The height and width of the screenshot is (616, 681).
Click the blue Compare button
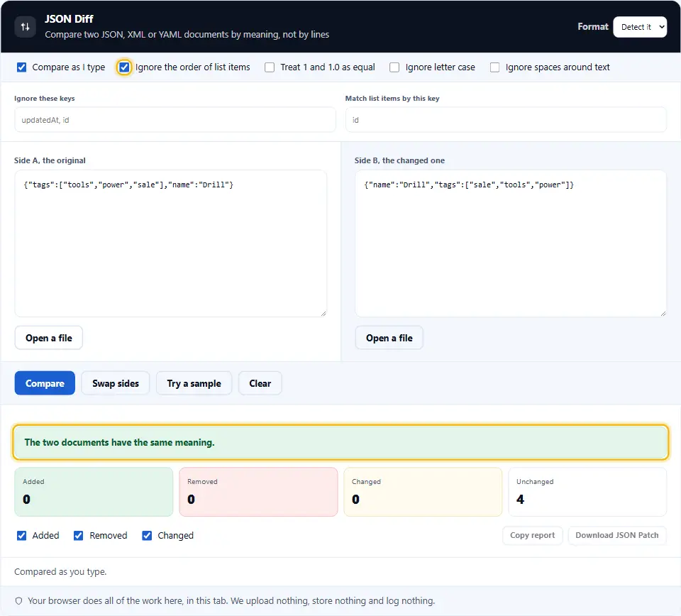45,383
